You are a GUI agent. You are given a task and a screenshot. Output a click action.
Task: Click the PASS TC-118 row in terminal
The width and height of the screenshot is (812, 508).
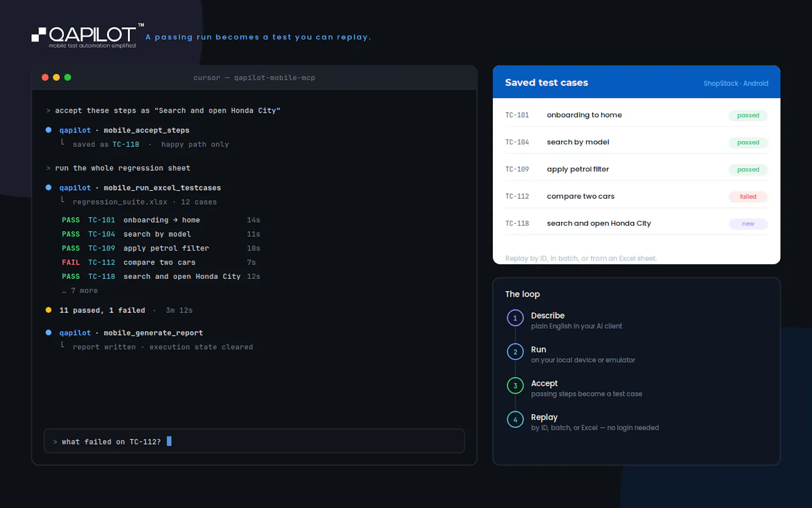[x=161, y=276]
